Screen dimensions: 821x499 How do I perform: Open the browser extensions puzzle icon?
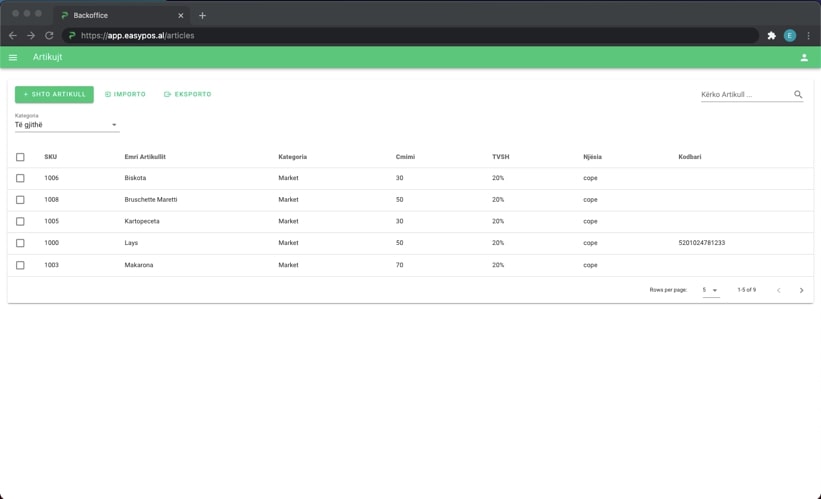point(771,35)
